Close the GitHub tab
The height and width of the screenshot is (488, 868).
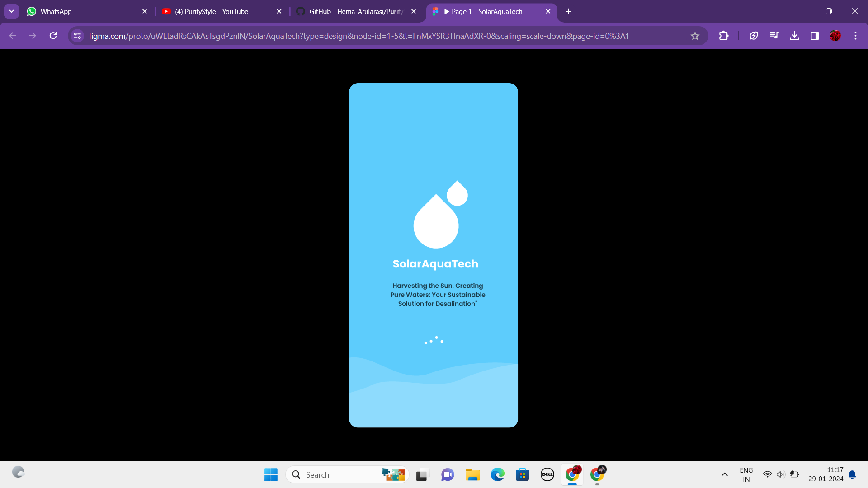[414, 11]
